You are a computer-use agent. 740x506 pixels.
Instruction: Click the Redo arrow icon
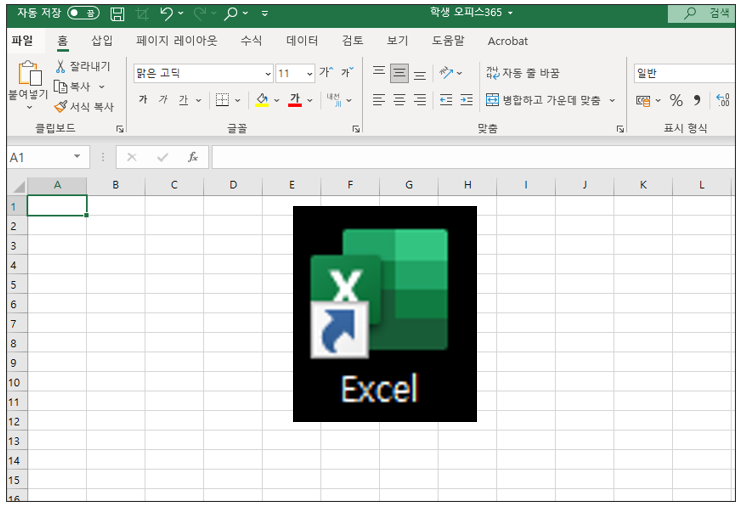pyautogui.click(x=200, y=14)
